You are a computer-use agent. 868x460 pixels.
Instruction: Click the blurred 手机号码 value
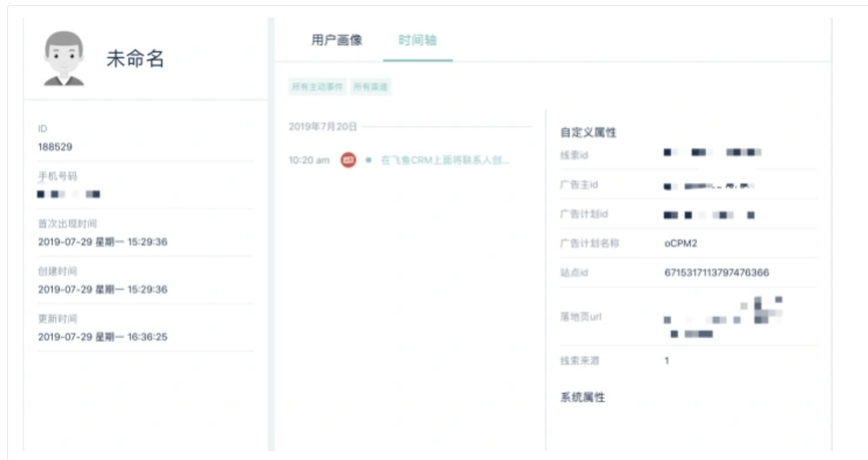(68, 194)
